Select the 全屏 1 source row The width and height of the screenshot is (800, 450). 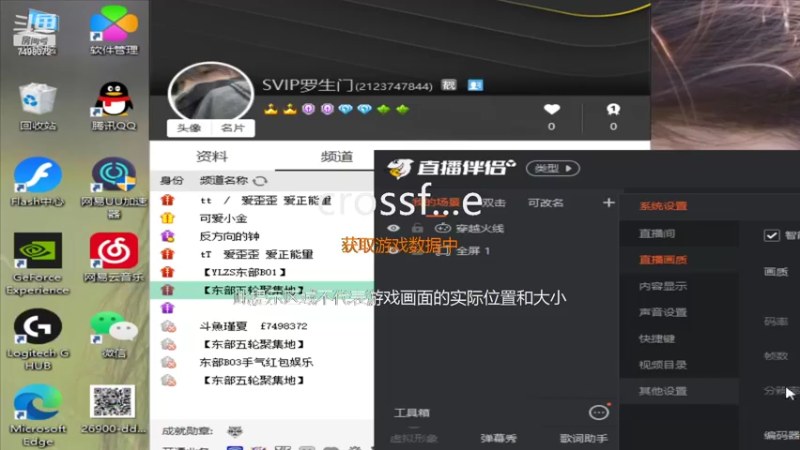click(x=496, y=251)
